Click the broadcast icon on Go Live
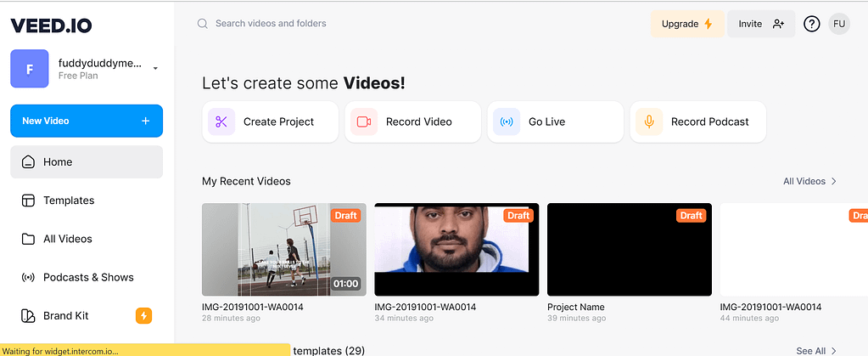Image resolution: width=868 pixels, height=356 pixels. pyautogui.click(x=507, y=121)
